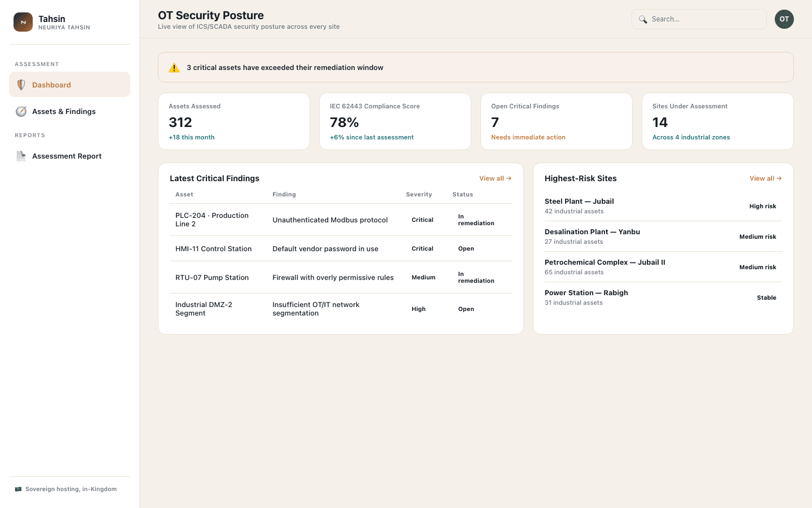
Task: Click the Assessment Report document icon
Action: click(21, 156)
